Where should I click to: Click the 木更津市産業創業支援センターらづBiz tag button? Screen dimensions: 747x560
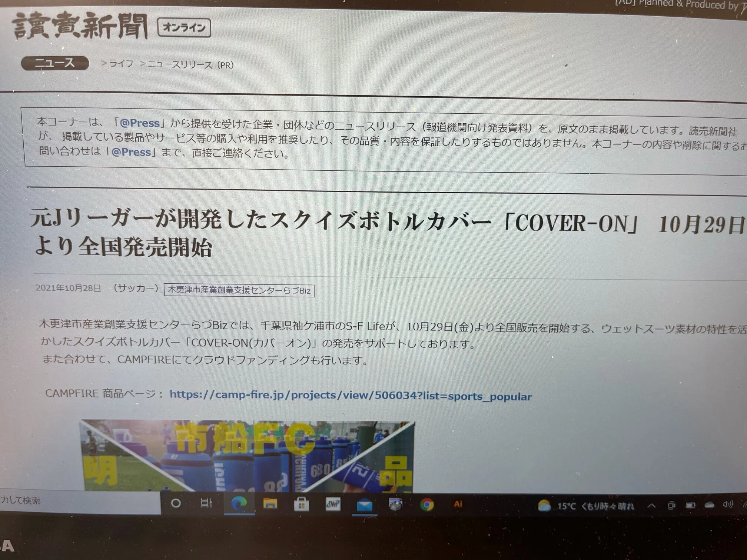(239, 290)
